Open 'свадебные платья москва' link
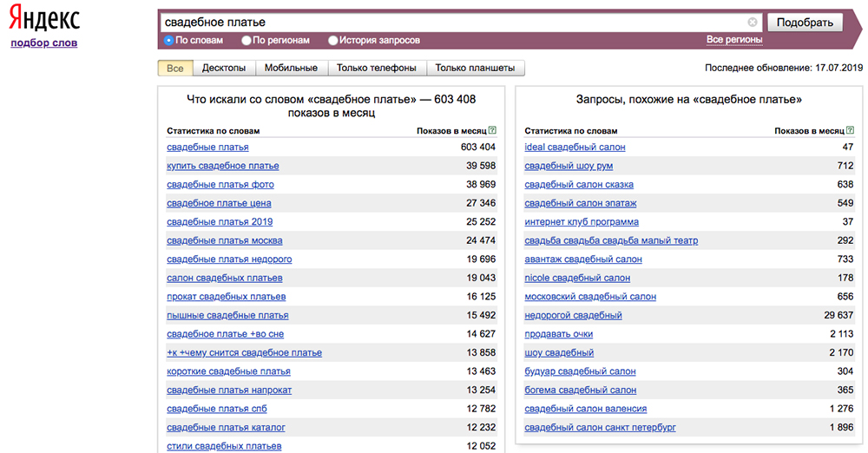This screenshot has width=868, height=453. click(224, 241)
